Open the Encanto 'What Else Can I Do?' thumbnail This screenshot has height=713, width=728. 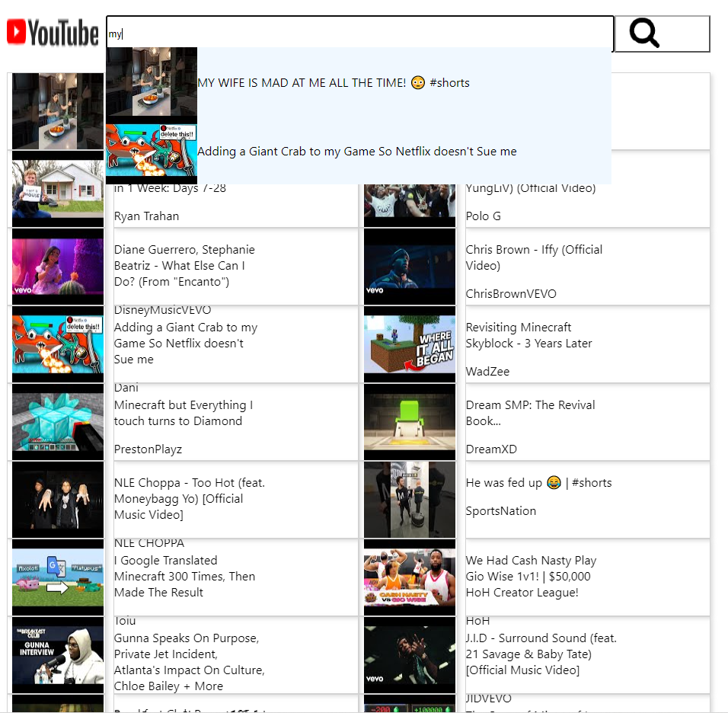tap(58, 267)
